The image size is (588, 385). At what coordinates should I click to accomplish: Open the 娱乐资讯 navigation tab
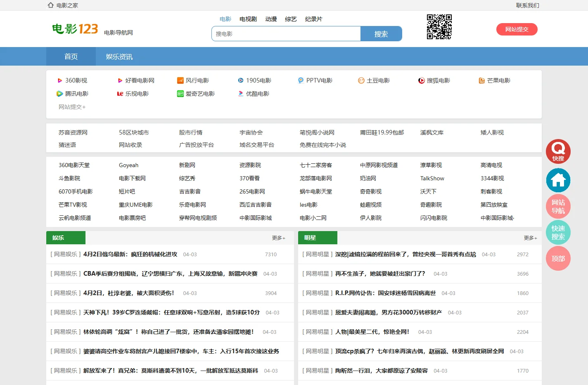(119, 57)
